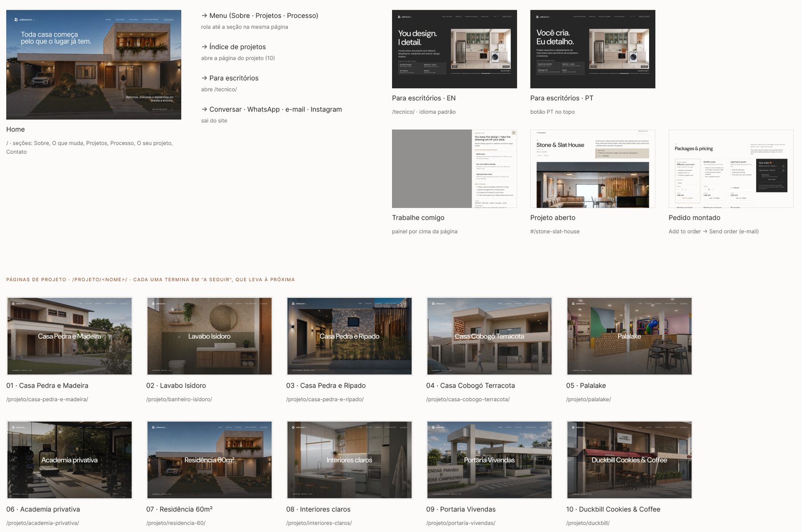802x532 pixels.
Task: Click the caption '07 · Residência 60m²'
Action: pyautogui.click(x=179, y=509)
